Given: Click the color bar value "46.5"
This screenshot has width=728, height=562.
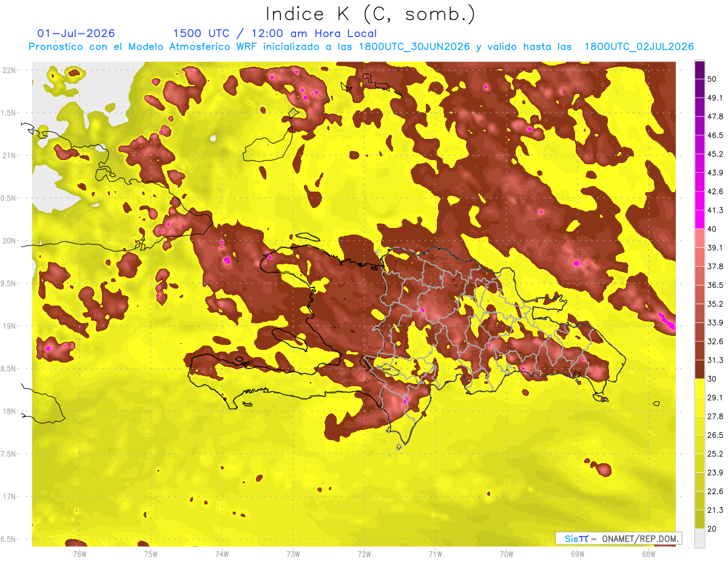Looking at the screenshot, I should click(715, 135).
